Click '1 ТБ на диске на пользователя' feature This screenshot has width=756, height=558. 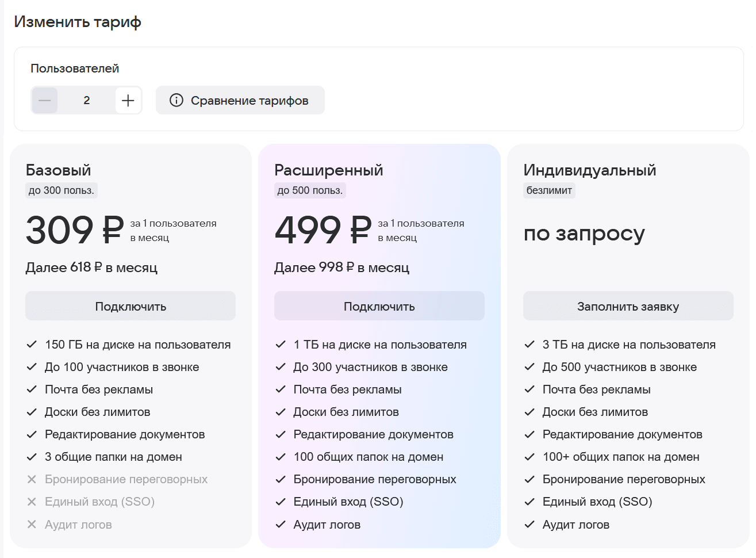pyautogui.click(x=380, y=345)
